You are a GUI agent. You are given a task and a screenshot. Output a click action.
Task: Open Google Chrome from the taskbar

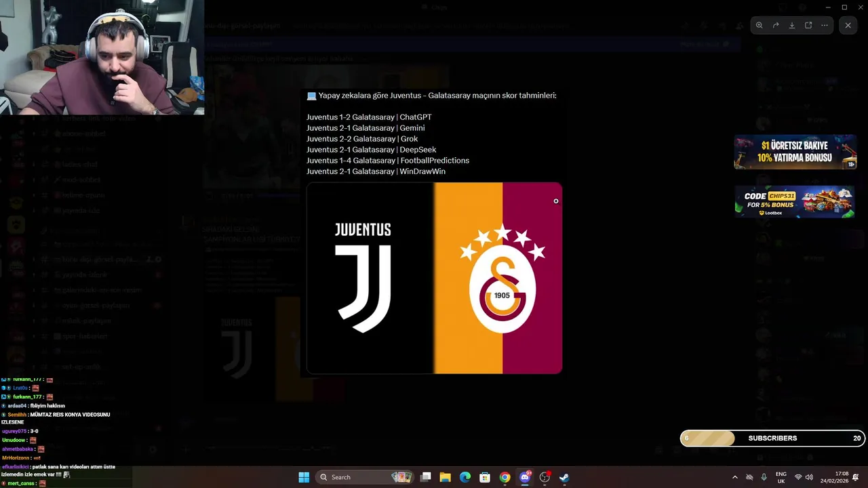tap(505, 477)
